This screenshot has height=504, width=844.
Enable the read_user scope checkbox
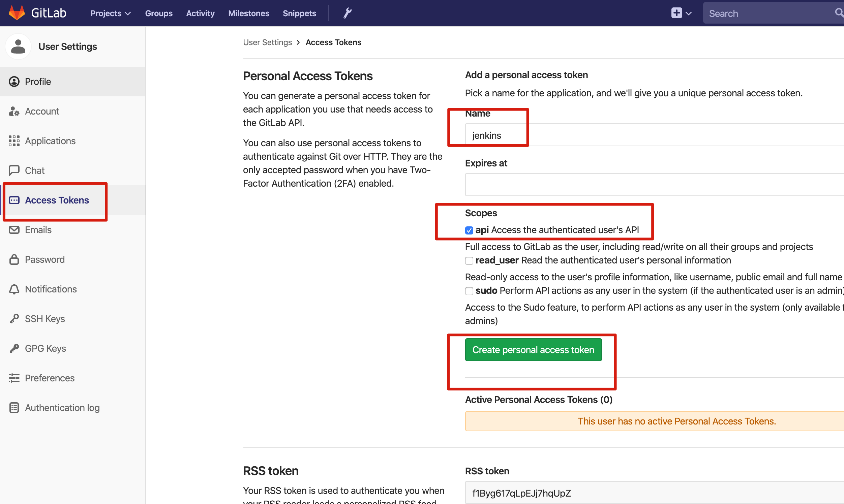tap(469, 261)
